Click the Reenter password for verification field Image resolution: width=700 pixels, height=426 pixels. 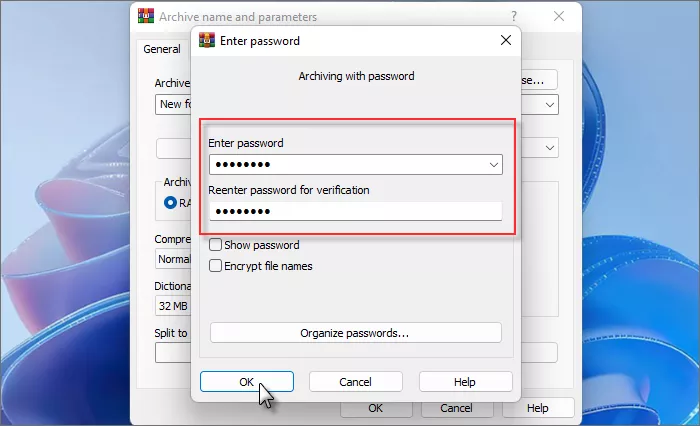(x=355, y=211)
